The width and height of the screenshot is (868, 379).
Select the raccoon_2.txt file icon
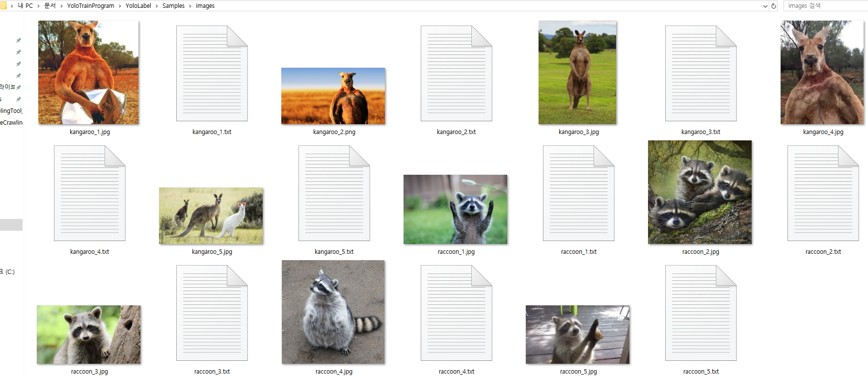(823, 193)
